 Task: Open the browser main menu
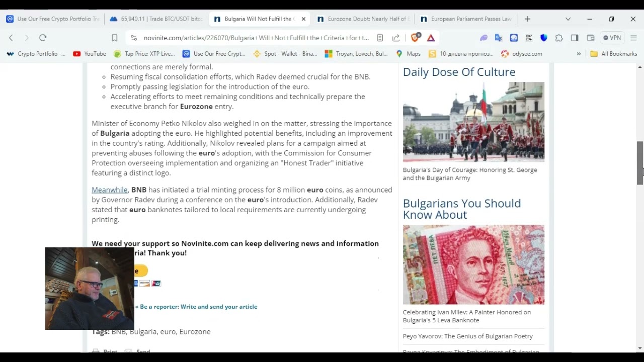tap(633, 38)
